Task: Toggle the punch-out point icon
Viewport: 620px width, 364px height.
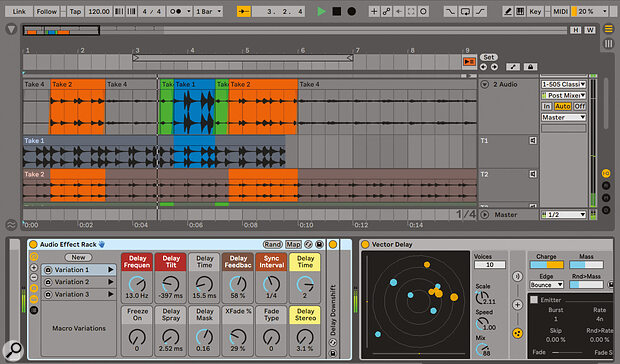Action: click(x=480, y=11)
